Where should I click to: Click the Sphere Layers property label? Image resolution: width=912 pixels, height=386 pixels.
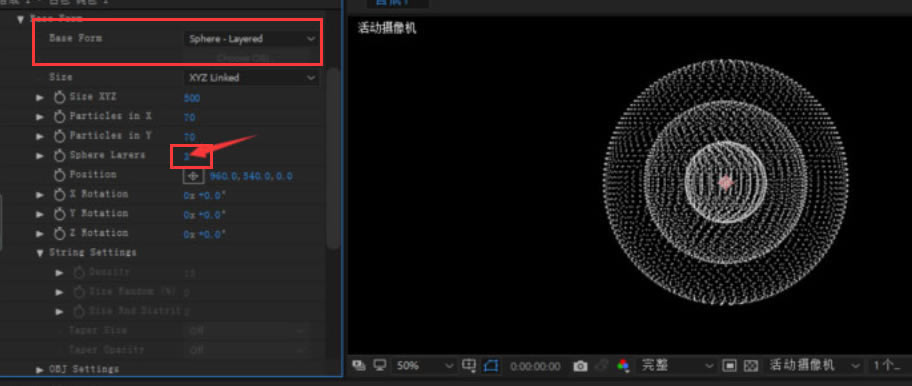pos(107,155)
